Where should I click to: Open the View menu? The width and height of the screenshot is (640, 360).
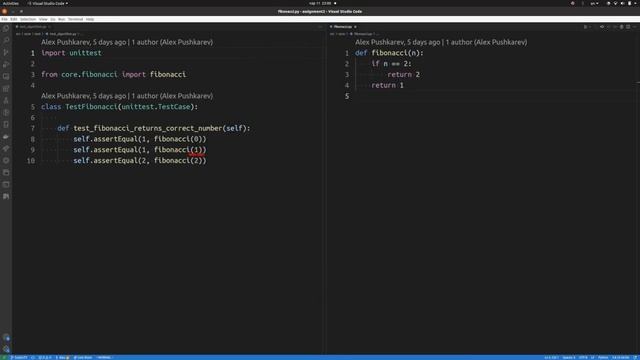tap(43, 19)
